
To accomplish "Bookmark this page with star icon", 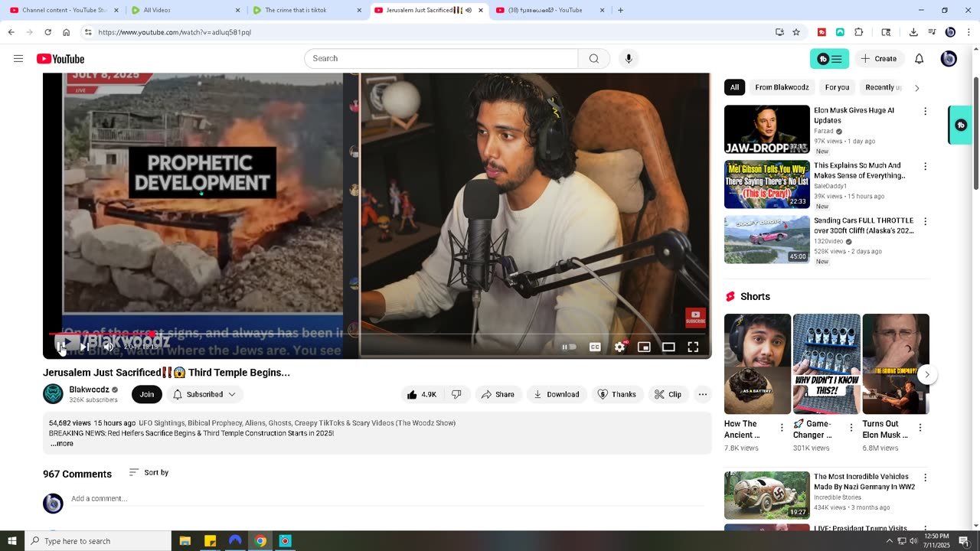I will tap(796, 32).
